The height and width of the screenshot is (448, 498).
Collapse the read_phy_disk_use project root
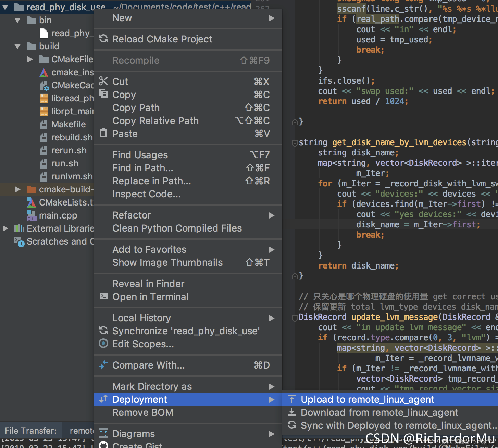pyautogui.click(x=5, y=7)
